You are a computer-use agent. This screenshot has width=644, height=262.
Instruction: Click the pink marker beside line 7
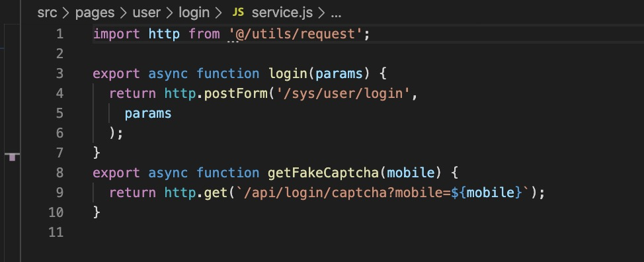(12, 156)
